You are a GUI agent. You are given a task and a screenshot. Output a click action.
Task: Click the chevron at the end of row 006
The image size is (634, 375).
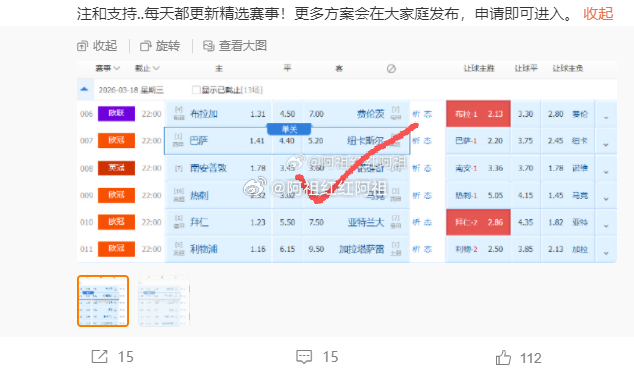pyautogui.click(x=606, y=117)
